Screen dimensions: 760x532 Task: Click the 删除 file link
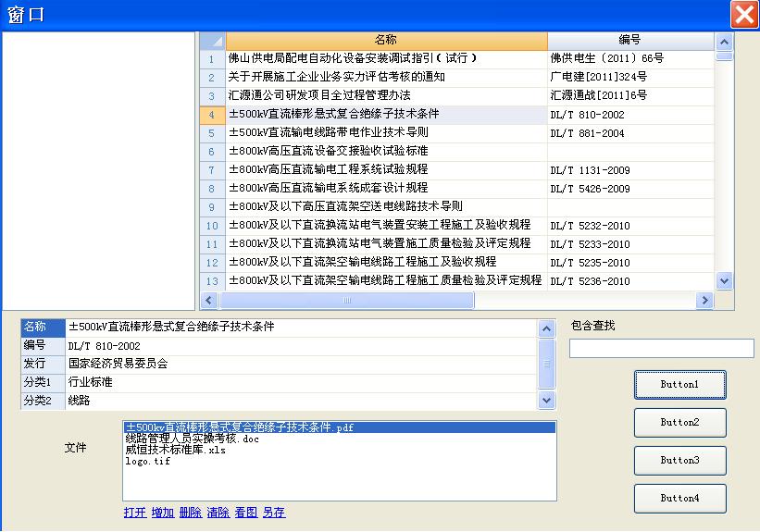(x=190, y=513)
